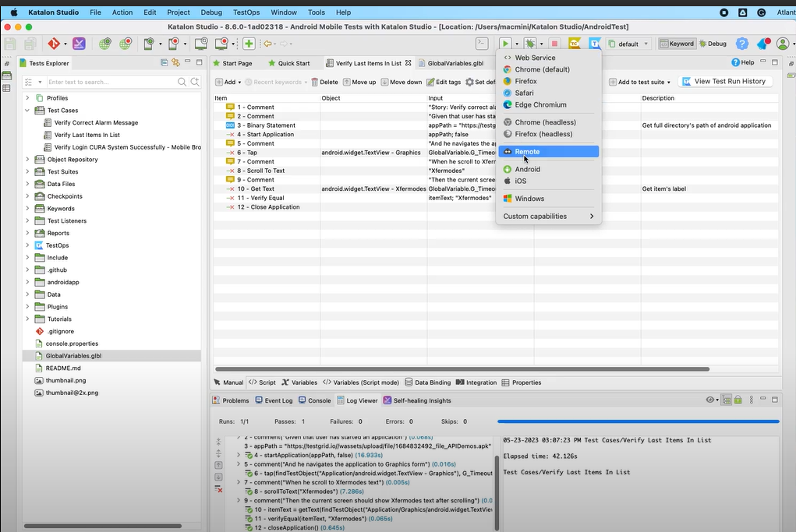Viewport: 796px width, 532px height.
Task: Switch to the Console tab
Action: click(x=315, y=400)
